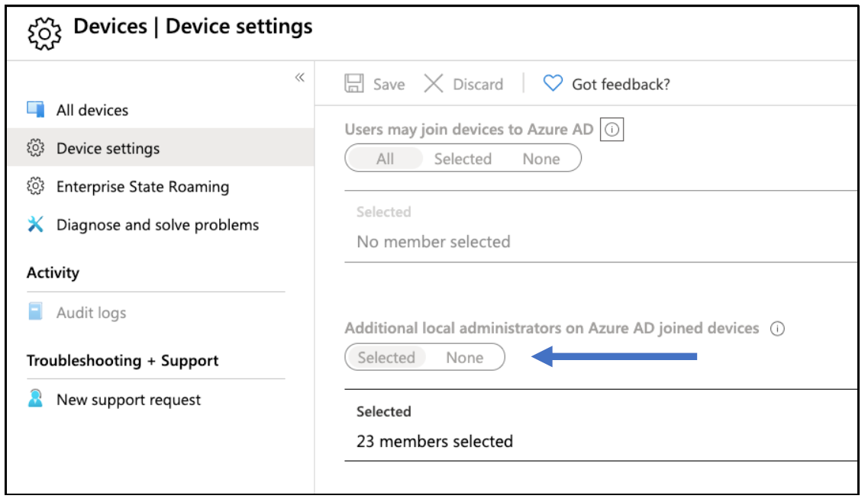Click the Save button label
This screenshot has width=868, height=502.
[389, 84]
